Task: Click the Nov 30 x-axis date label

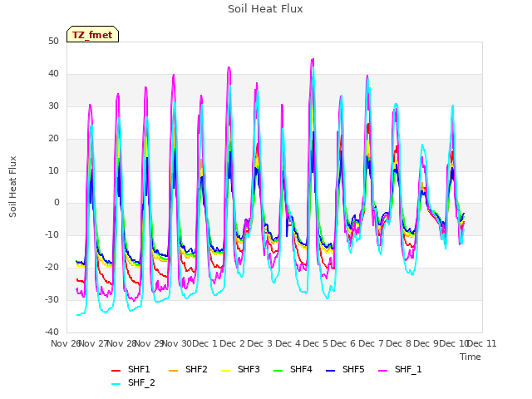Action: 177,343
